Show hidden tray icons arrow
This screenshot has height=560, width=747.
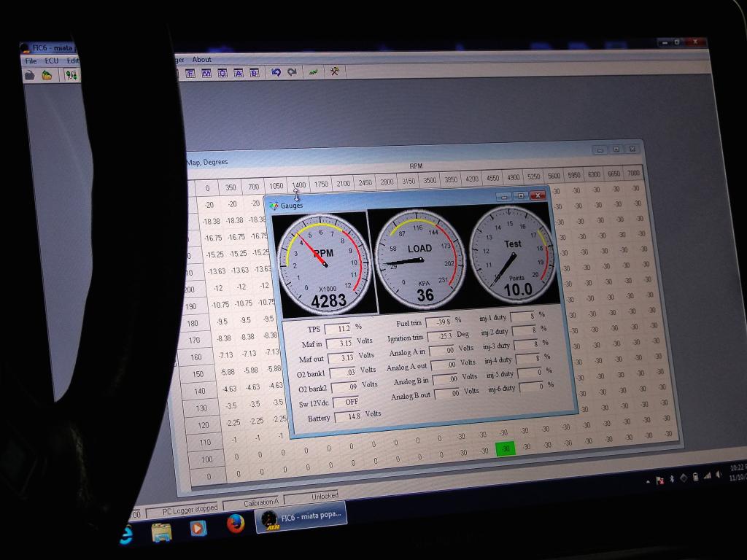click(x=648, y=483)
